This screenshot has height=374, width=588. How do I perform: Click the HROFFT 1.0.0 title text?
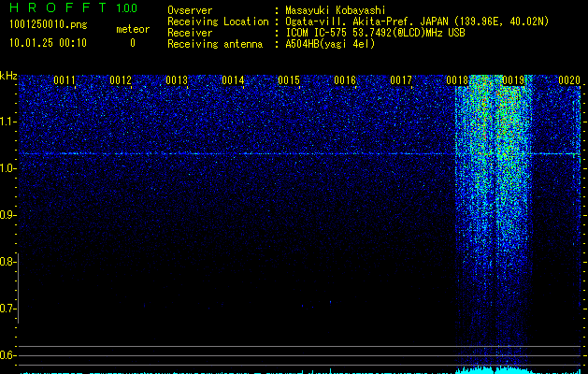pyautogui.click(x=73, y=7)
